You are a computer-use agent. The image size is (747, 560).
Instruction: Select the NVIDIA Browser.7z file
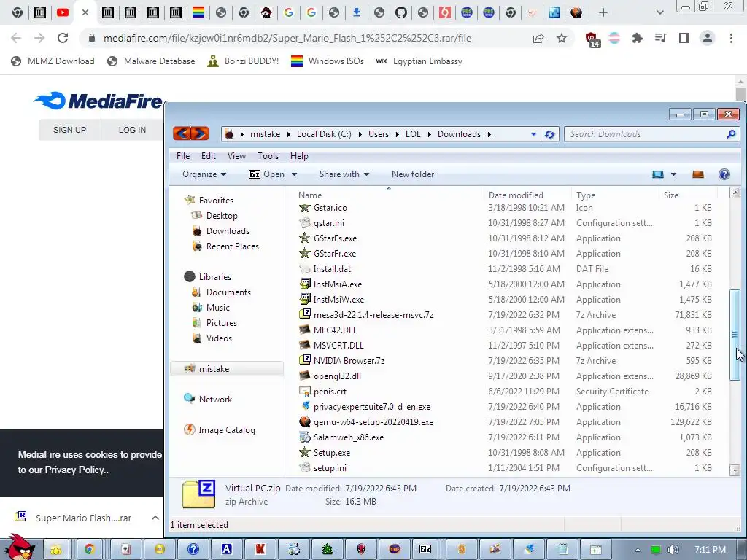pyautogui.click(x=349, y=360)
